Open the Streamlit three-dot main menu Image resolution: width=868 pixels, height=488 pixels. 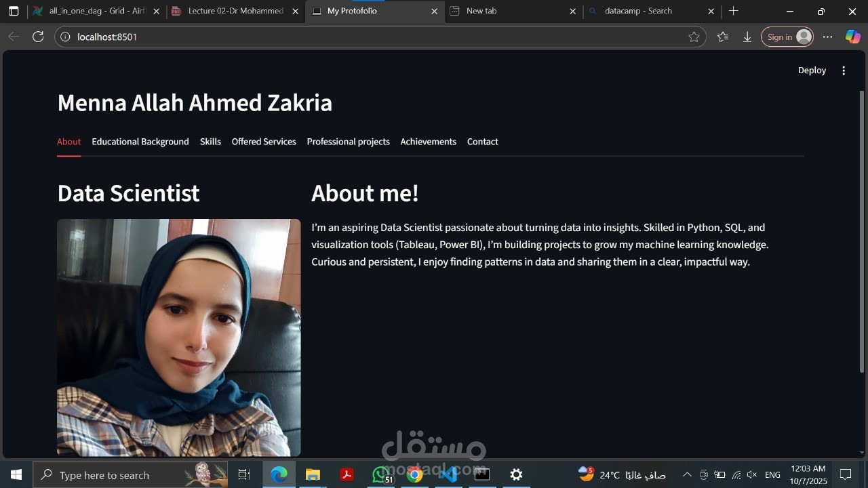844,70
